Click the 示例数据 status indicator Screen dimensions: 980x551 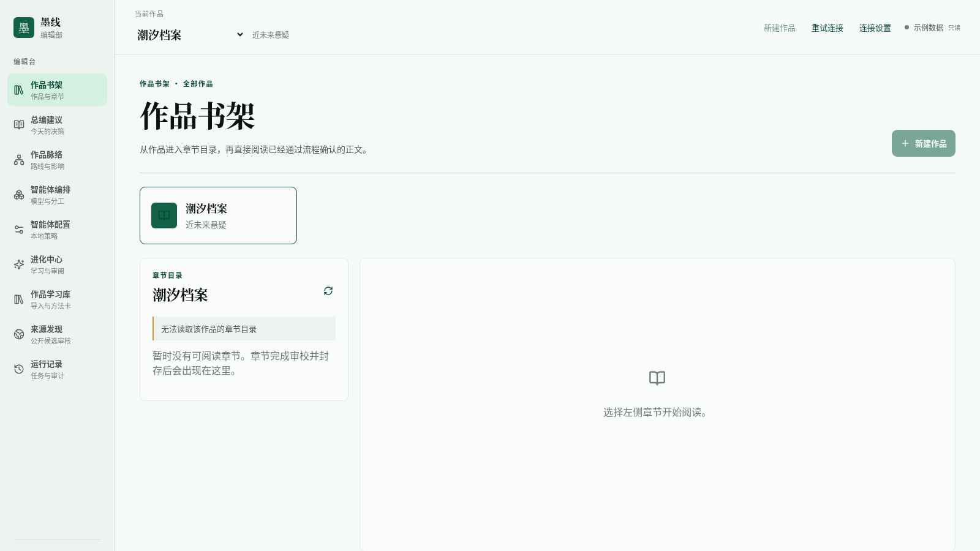click(924, 28)
